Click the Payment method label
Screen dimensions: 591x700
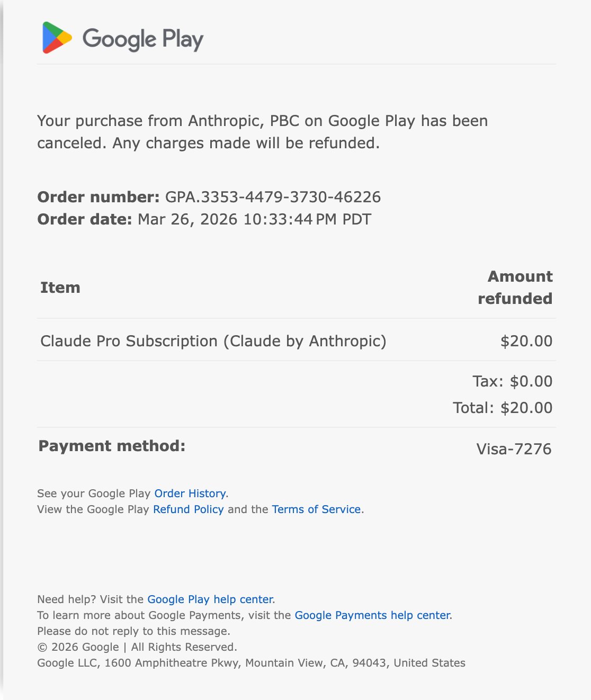coord(112,446)
